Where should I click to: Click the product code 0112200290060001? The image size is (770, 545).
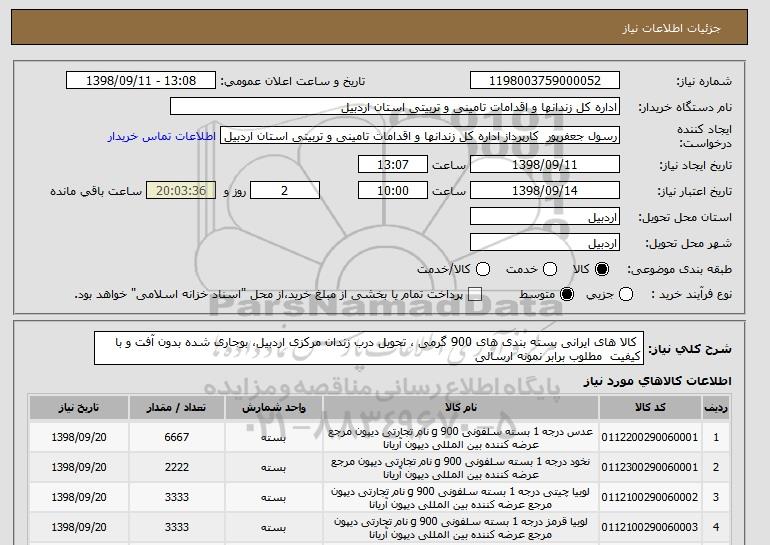[x=650, y=437]
